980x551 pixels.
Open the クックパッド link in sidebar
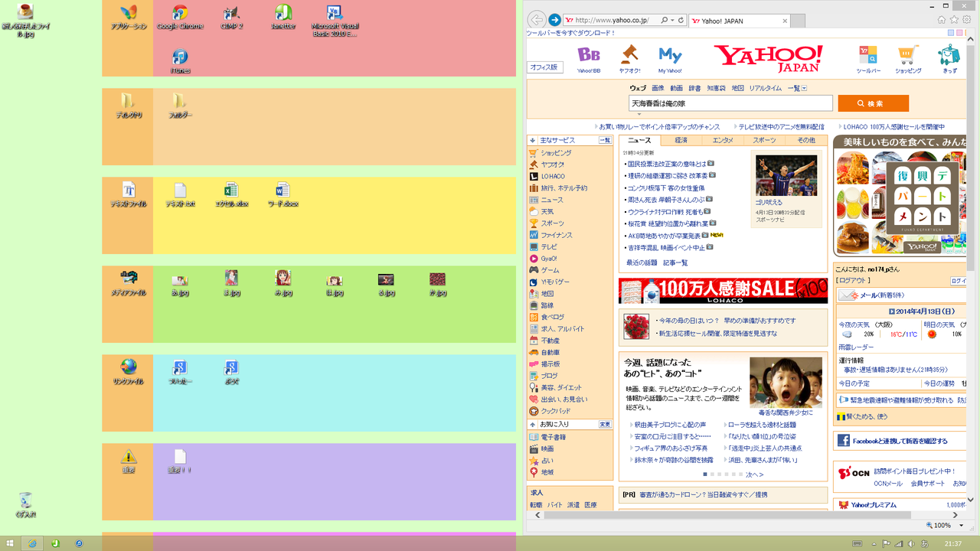[556, 411]
